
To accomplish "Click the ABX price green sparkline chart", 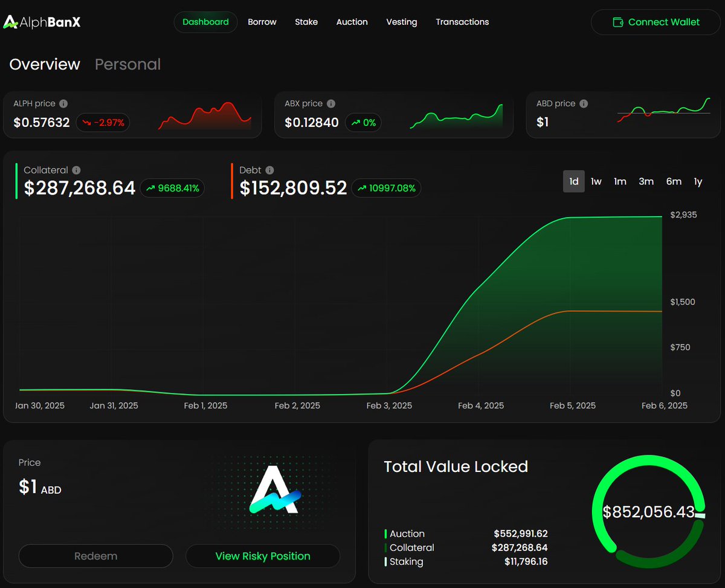I will click(456, 116).
